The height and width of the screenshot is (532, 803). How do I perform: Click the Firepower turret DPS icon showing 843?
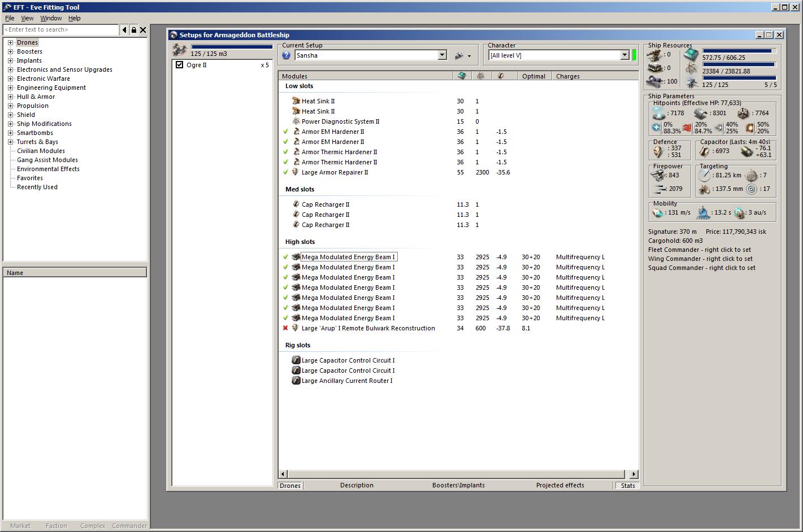coord(659,176)
